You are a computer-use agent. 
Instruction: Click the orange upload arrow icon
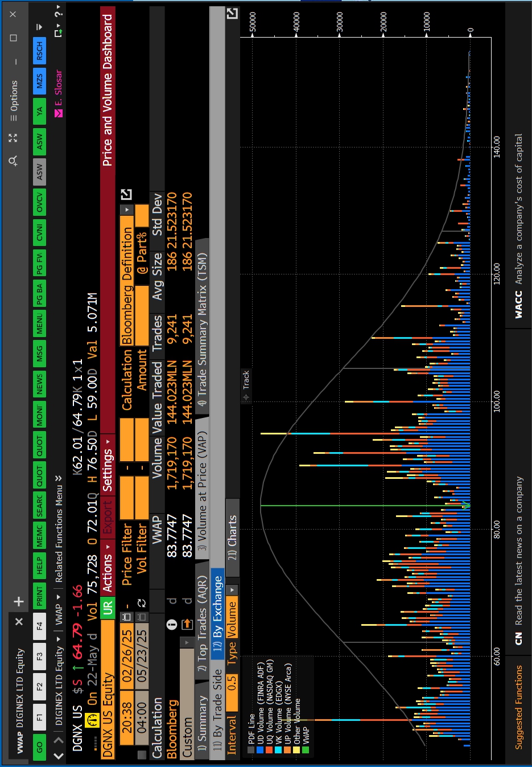pos(187,625)
